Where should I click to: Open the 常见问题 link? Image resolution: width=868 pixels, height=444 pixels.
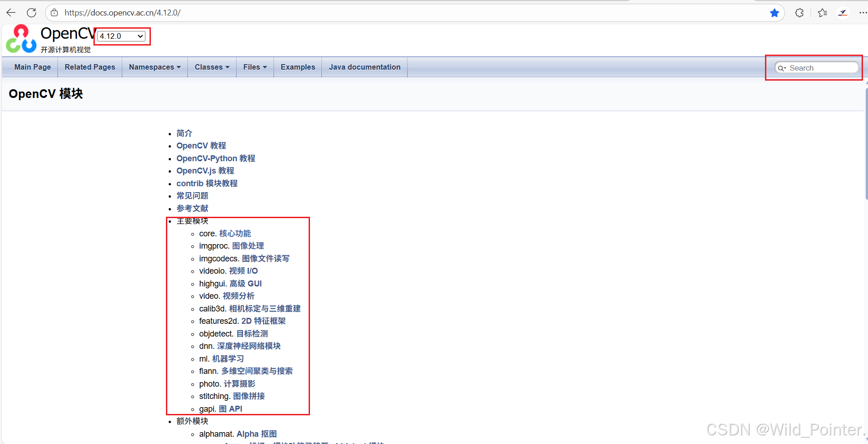pos(192,196)
